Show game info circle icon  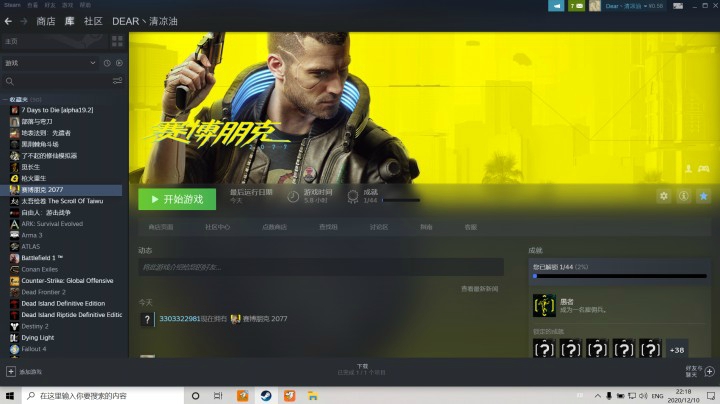[x=684, y=196]
